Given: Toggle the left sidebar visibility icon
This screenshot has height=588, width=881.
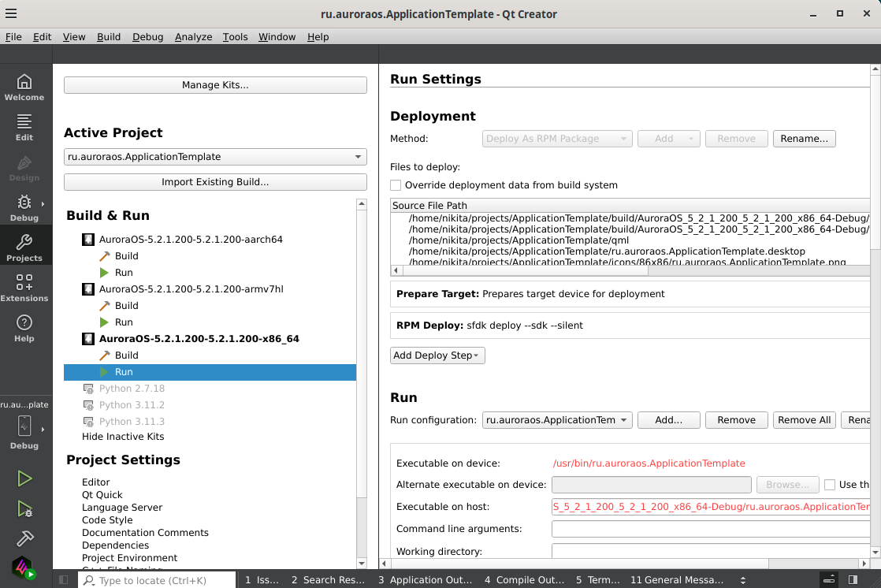Looking at the screenshot, I should [64, 579].
